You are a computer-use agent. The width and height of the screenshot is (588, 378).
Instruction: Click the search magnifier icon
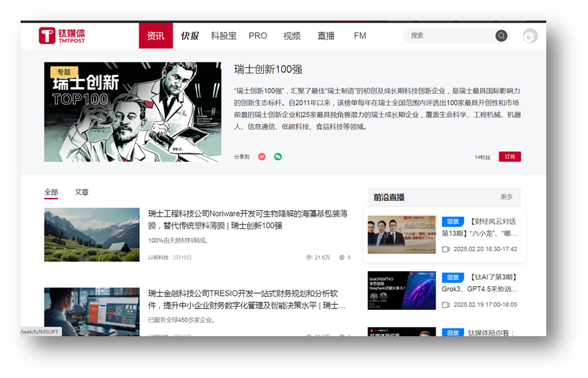(x=501, y=35)
